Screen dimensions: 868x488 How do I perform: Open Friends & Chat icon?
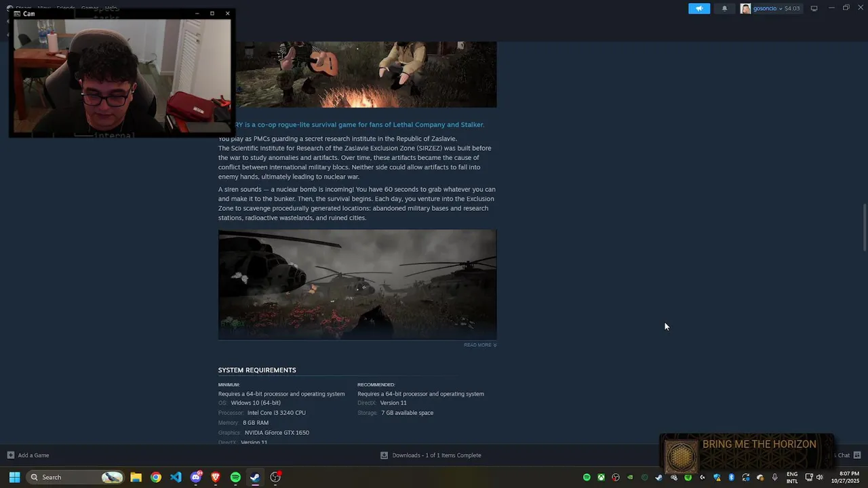coord(857,455)
